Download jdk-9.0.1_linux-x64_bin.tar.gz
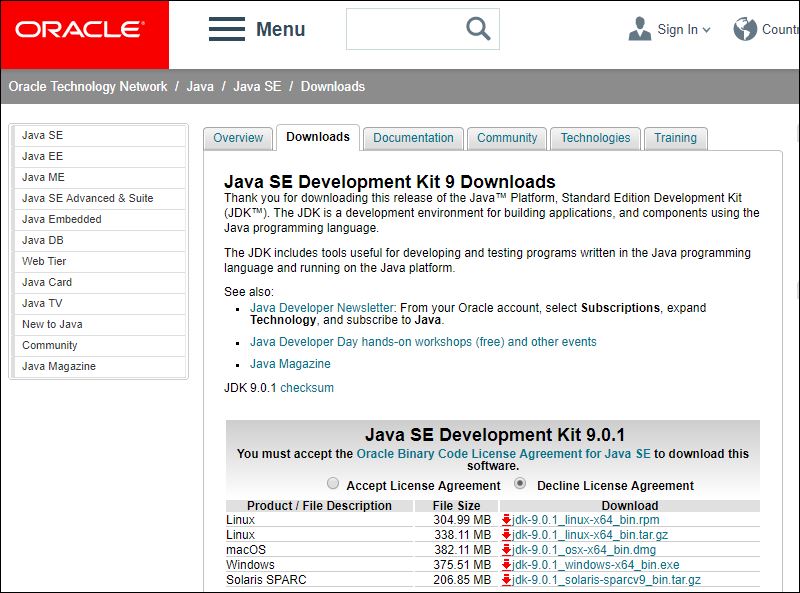Screen dimensions: 800x593 point(590,535)
